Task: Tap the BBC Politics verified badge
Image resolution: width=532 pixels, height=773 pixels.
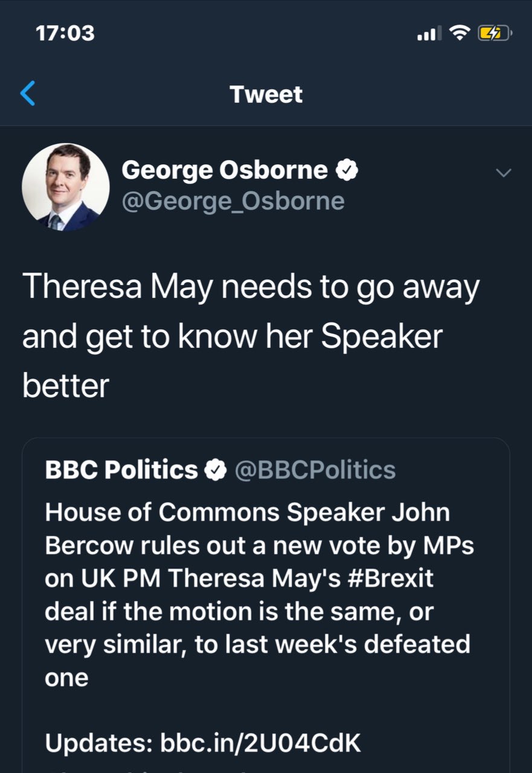Action: click(216, 470)
